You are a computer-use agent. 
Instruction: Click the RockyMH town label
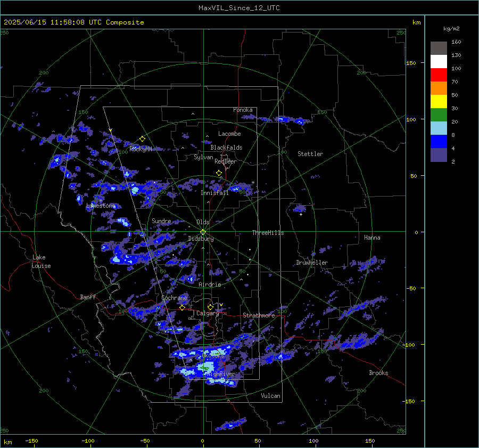tap(141, 149)
